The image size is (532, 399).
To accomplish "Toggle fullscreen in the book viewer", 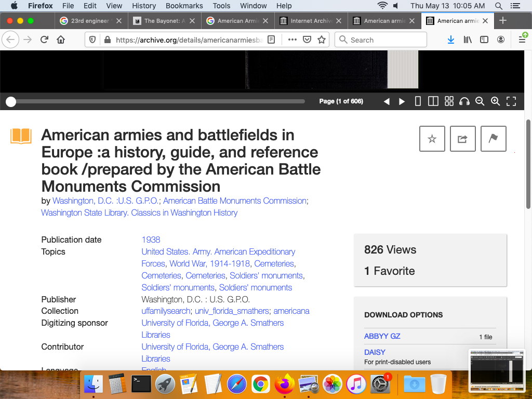I will click(x=511, y=101).
